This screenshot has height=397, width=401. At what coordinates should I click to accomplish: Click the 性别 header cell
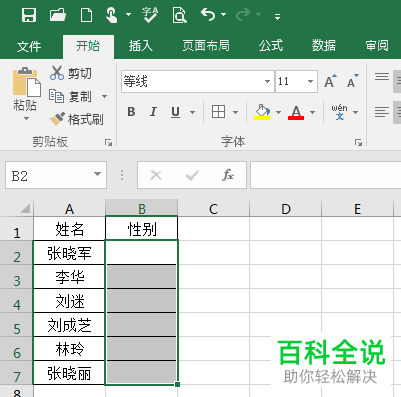click(x=142, y=229)
